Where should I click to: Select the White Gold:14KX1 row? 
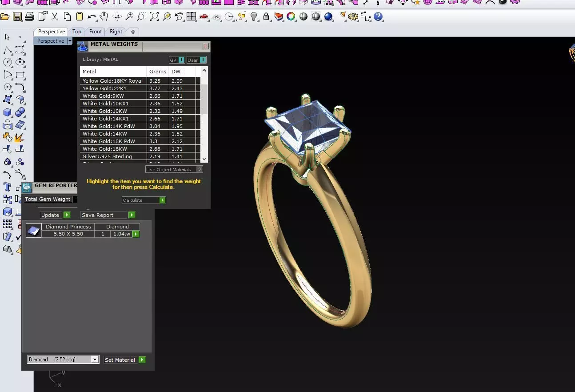point(140,119)
